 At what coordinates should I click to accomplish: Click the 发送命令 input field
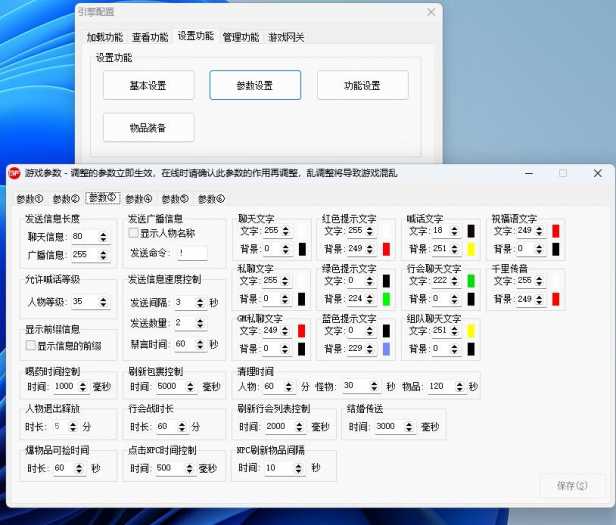tap(192, 253)
